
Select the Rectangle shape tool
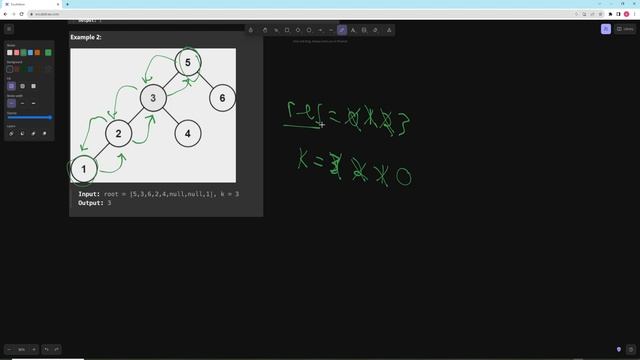click(x=287, y=30)
